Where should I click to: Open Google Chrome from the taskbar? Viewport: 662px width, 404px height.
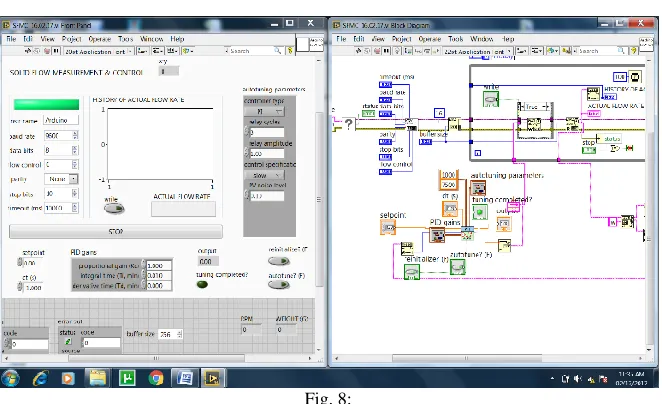156,378
